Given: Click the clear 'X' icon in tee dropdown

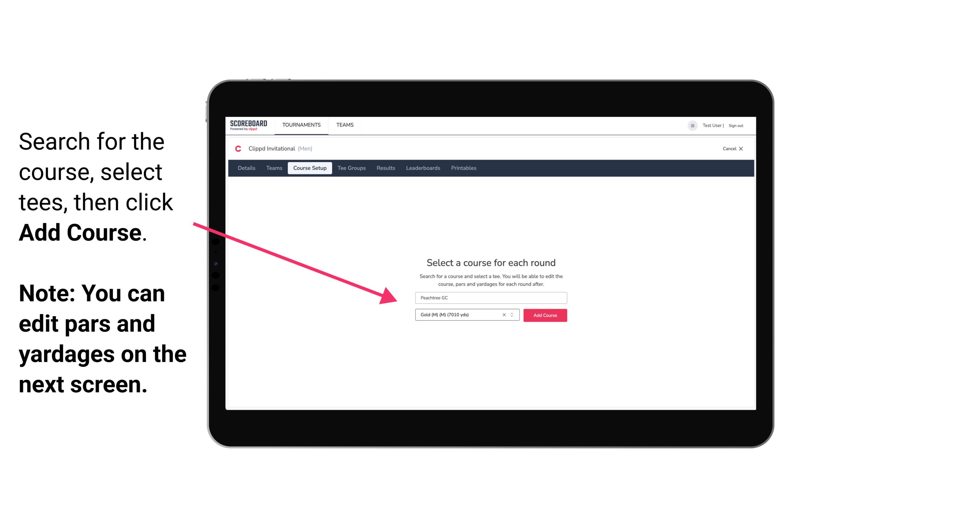Looking at the screenshot, I should click(504, 315).
